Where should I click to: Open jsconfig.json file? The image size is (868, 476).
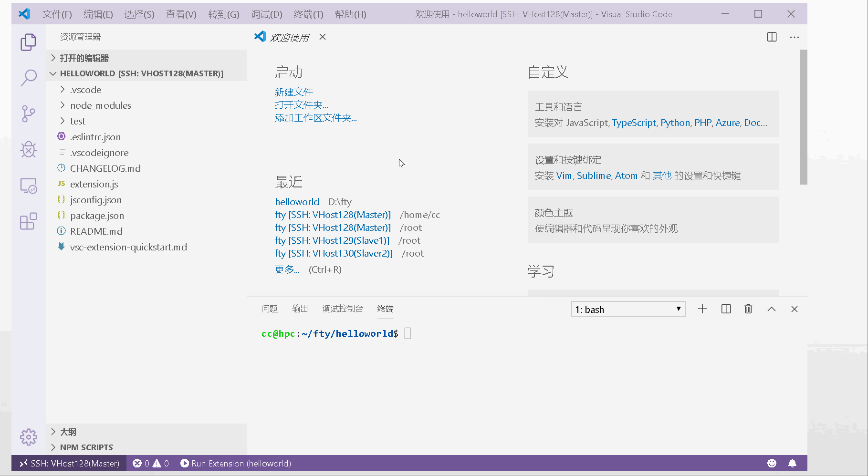(146, 200)
